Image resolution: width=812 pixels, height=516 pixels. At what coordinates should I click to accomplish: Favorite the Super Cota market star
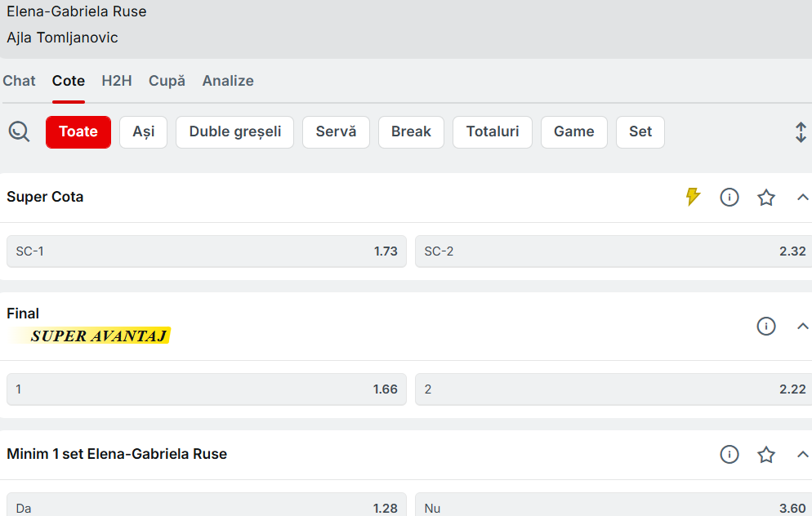pos(766,197)
